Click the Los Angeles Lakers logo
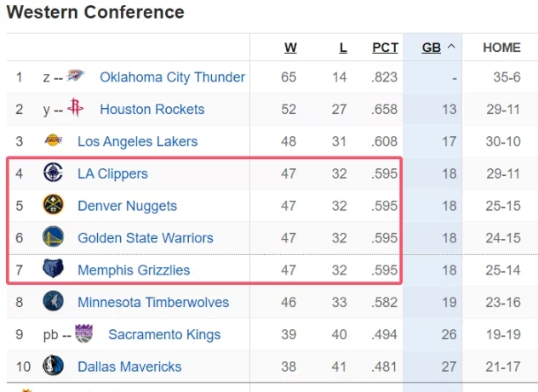This screenshot has height=392, width=538. (x=53, y=141)
